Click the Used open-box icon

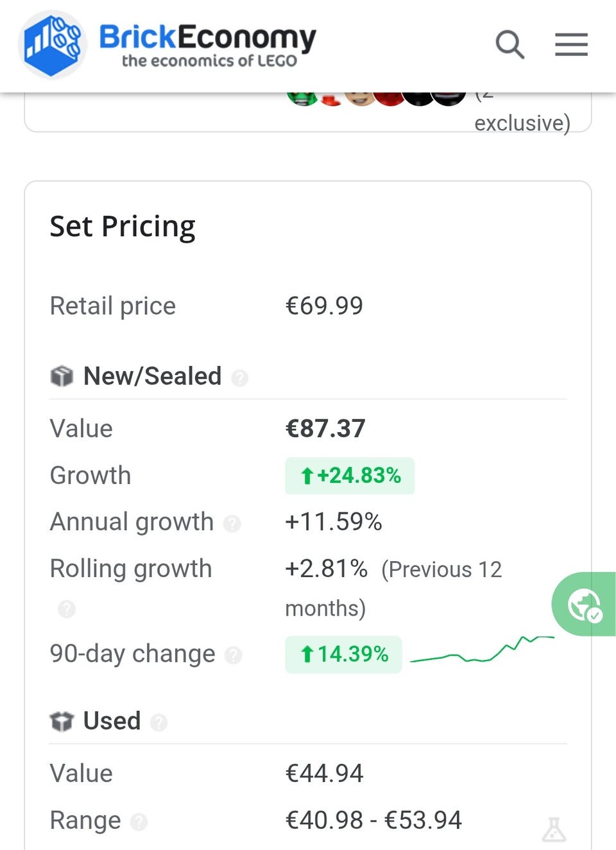(62, 722)
